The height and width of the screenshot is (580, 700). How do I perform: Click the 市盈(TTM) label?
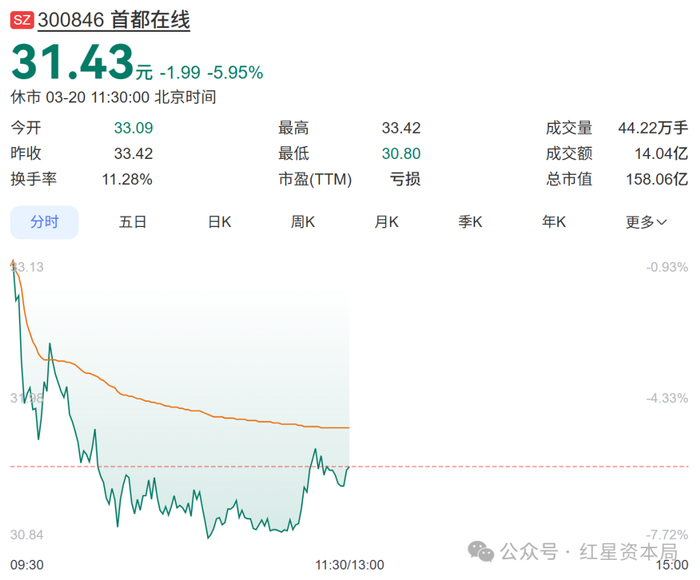point(315,179)
